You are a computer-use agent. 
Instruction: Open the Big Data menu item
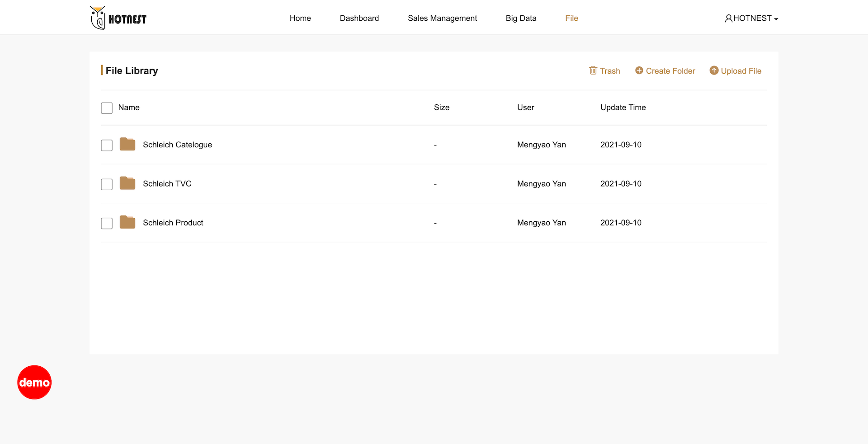click(x=521, y=19)
